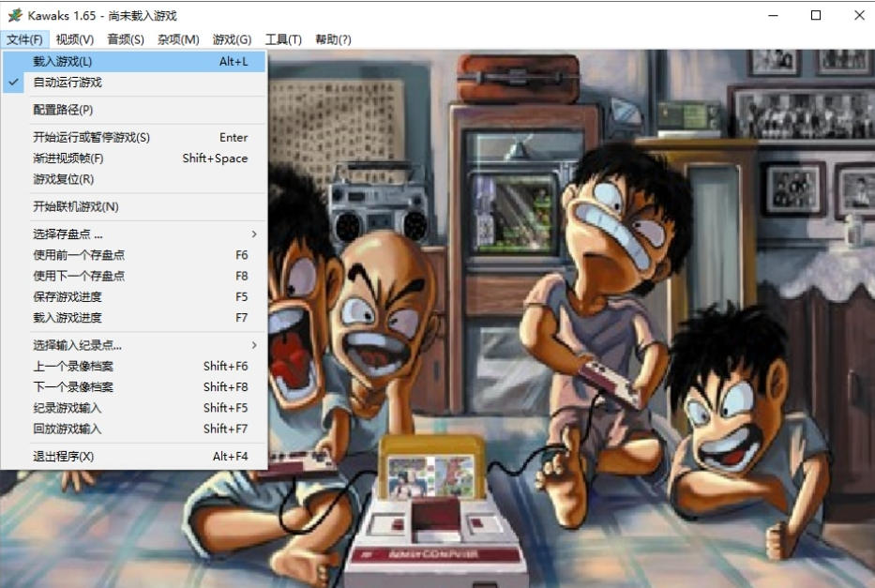The height and width of the screenshot is (588, 875).
Task: Open the 游戏(G) menu
Action: pos(232,39)
